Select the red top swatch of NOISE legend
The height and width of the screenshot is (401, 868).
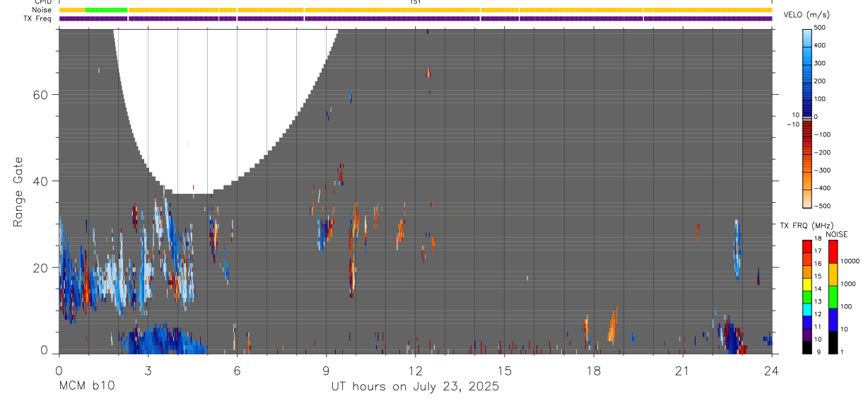834,252
